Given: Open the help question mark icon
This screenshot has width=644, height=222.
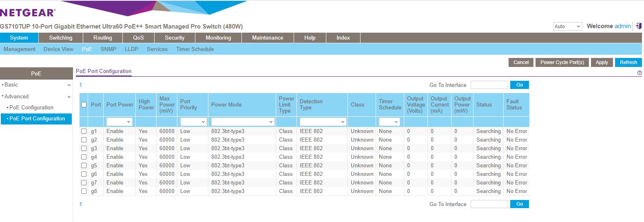Looking at the screenshot, I should (x=639, y=73).
